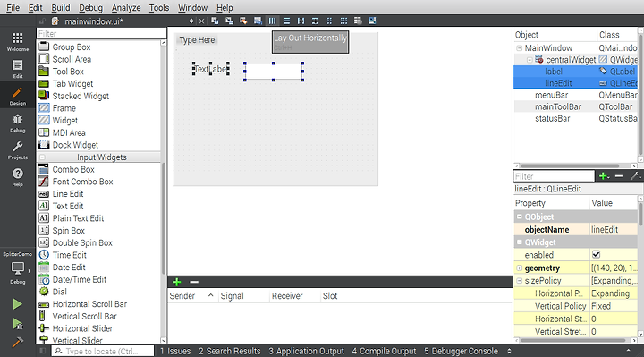644x357 pixels.
Task: Click 'Type Here' menu placeholder on form
Action: pos(197,40)
